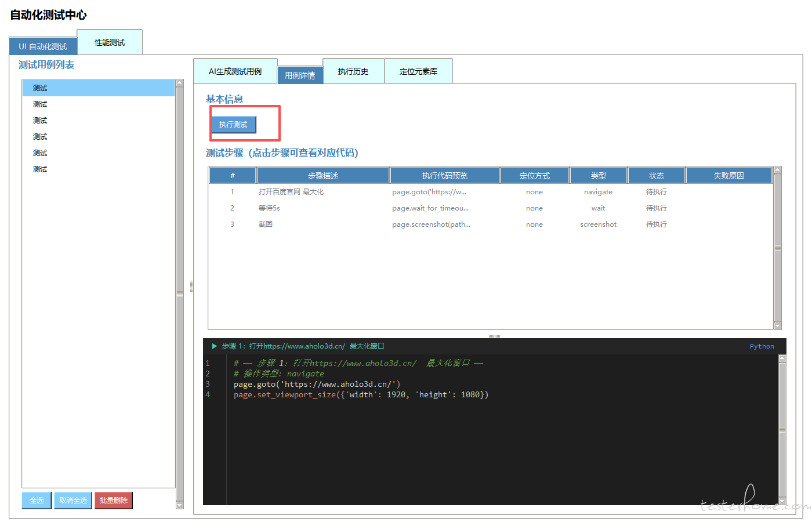Viewport: 812px width, 522px height.
Task: Switch to the 性能测试 tab
Action: [x=110, y=42]
